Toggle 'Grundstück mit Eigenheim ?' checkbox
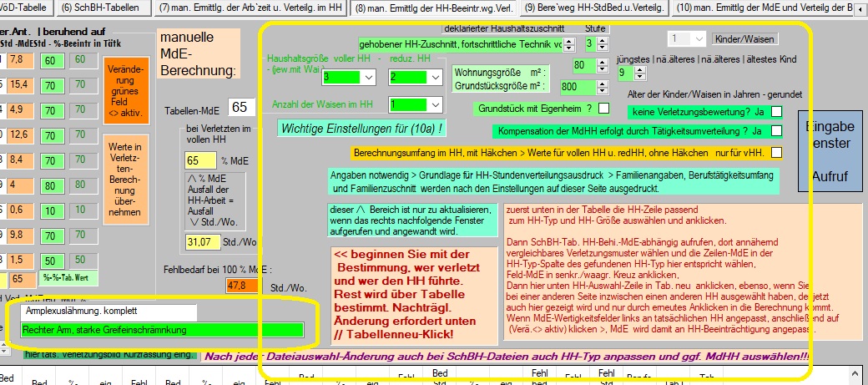 coord(603,108)
